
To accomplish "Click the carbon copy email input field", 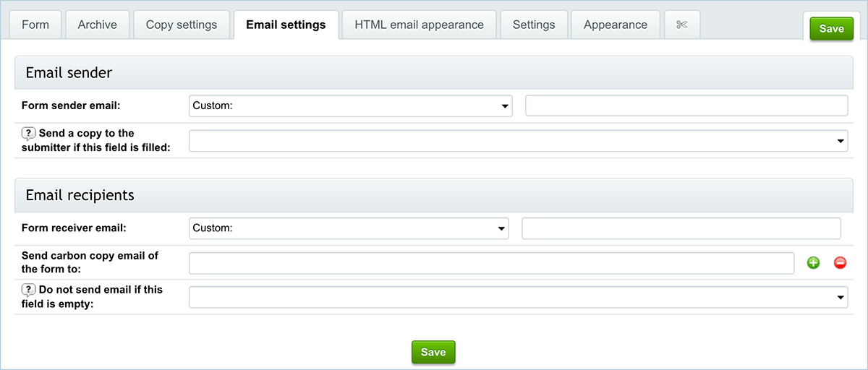I will (x=492, y=263).
